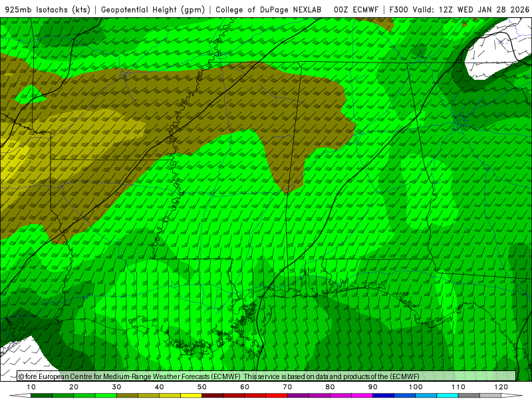Click the dark gray swatch after 110 kts
Viewport: 532px width, 399px height.
click(x=469, y=396)
